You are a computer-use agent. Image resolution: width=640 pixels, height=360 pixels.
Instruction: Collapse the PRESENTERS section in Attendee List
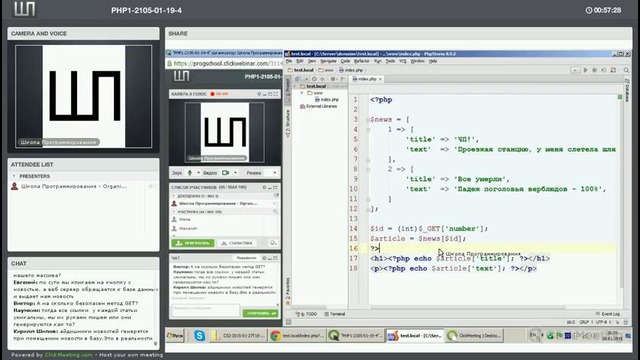[14, 176]
